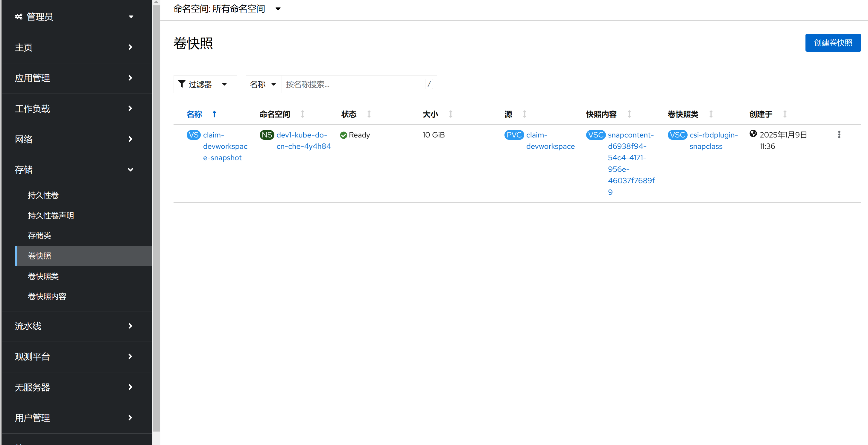The image size is (868, 445).
Task: Sort by 名称 column arrow icon
Action: (214, 114)
